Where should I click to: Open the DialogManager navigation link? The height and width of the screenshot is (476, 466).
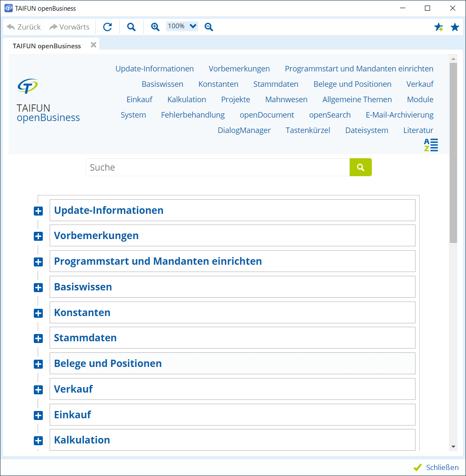pos(244,130)
